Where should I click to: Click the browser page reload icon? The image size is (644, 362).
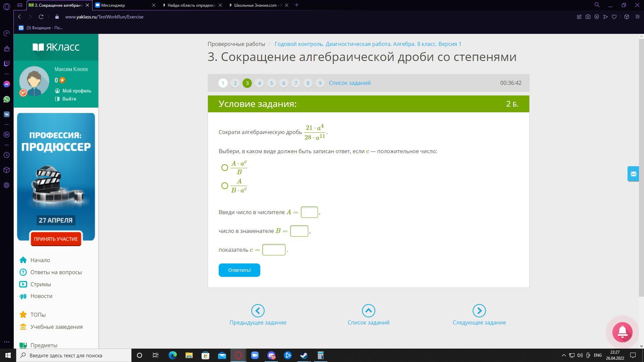41,17
